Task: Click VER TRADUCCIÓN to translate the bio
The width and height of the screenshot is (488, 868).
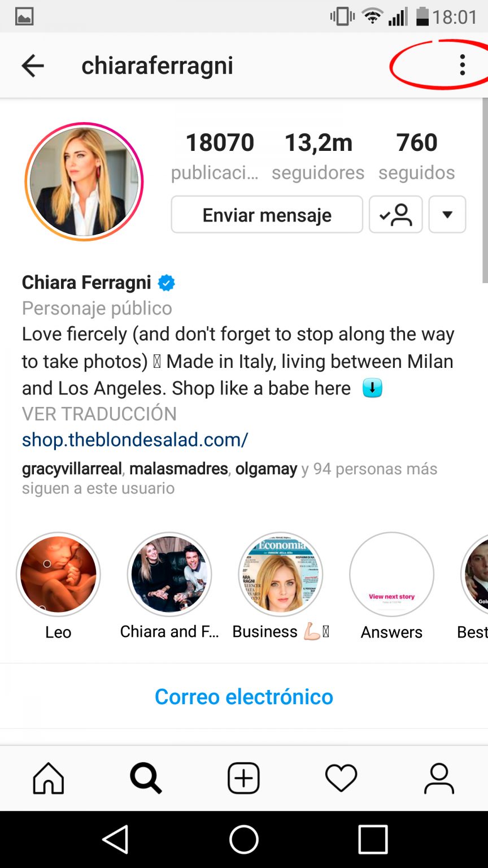Action: 99,414
